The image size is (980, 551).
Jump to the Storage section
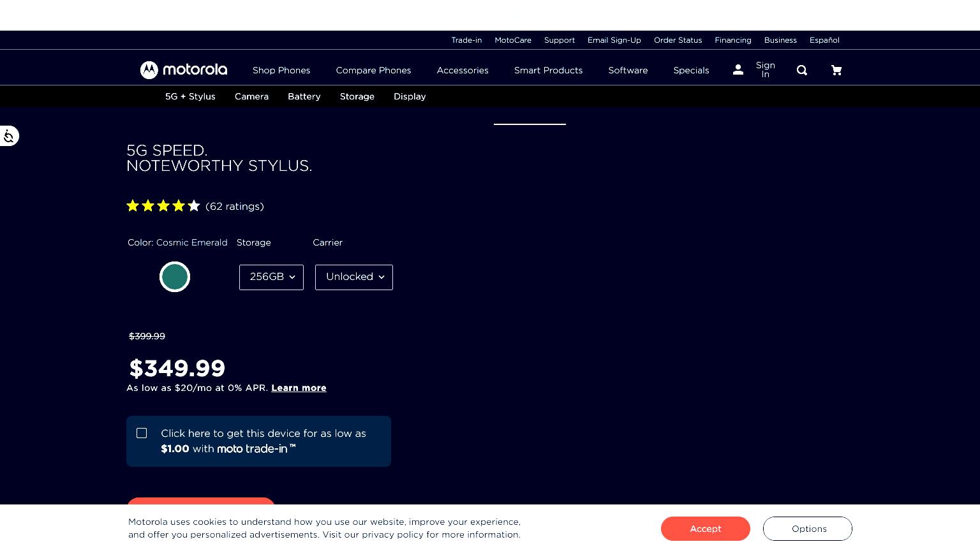[x=357, y=96]
